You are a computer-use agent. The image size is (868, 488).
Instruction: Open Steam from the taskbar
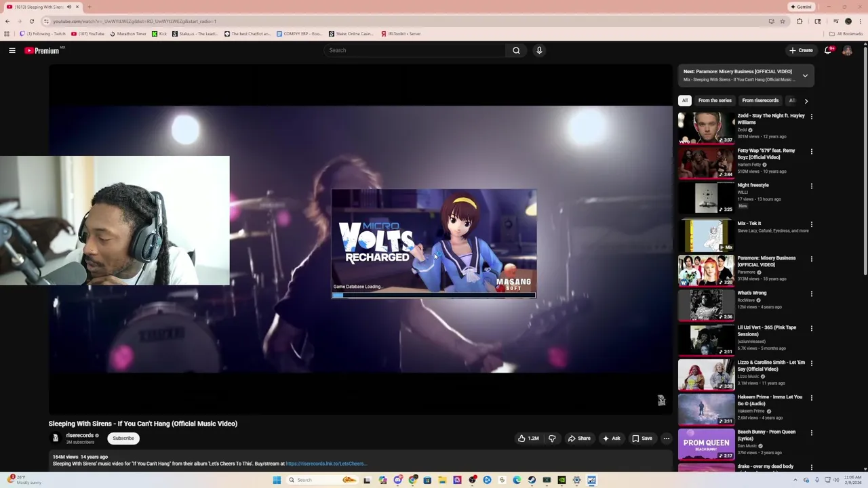532,480
